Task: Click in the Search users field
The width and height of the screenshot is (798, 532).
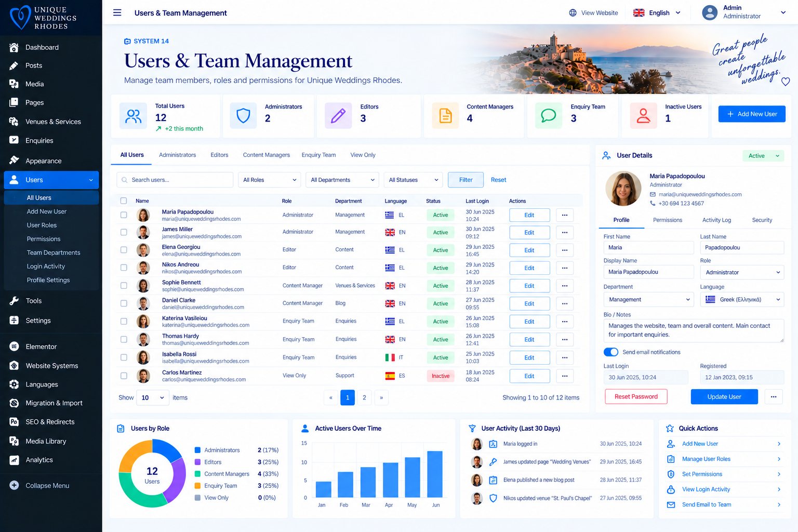Action: [x=175, y=180]
